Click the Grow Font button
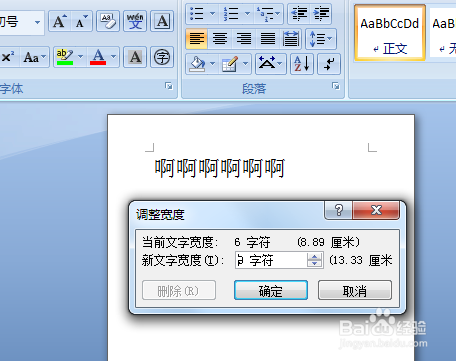 pyautogui.click(x=60, y=21)
